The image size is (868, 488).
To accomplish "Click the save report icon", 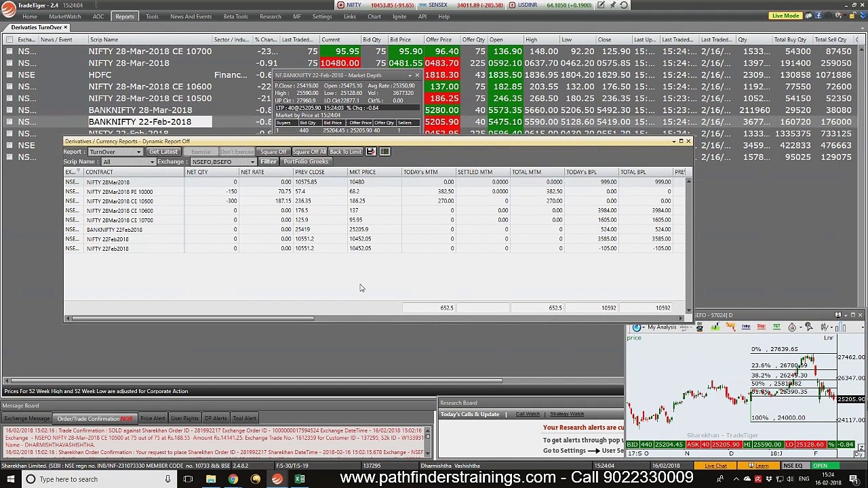I will (371, 152).
